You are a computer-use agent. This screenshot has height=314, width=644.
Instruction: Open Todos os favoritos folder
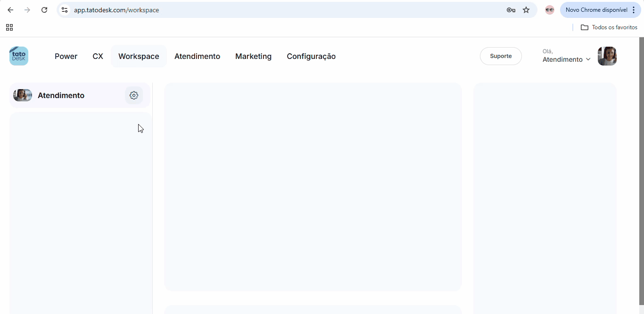(x=609, y=27)
